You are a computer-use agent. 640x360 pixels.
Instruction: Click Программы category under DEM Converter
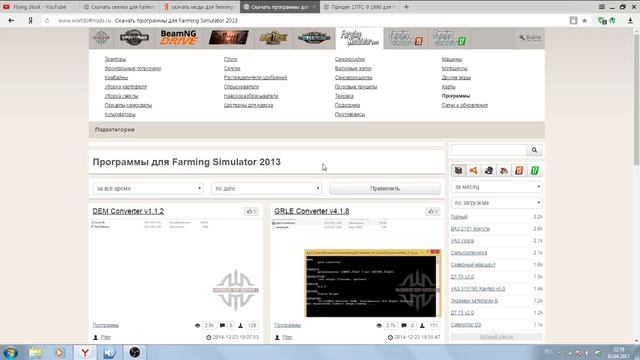[106, 325]
